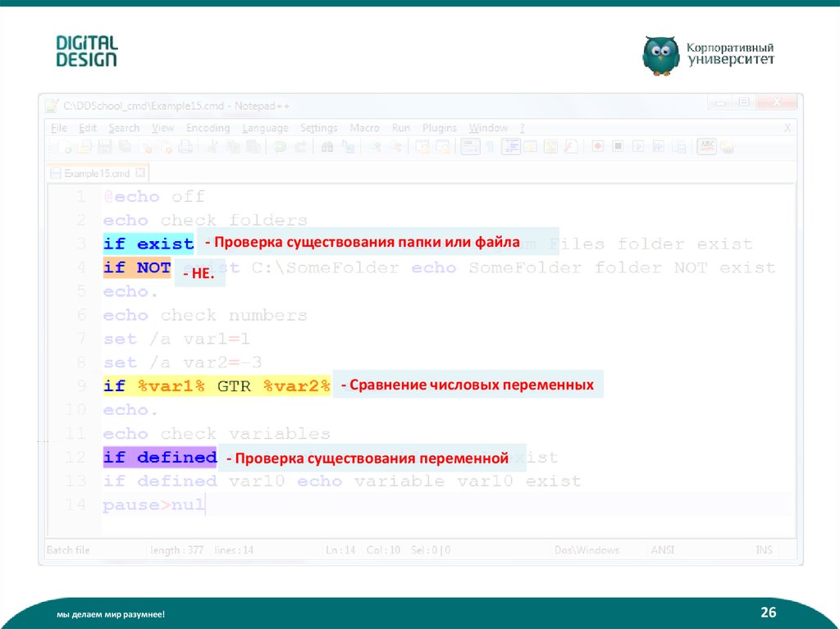The height and width of the screenshot is (629, 840).
Task: Click the New file toolbar icon
Action: pyautogui.click(x=66, y=147)
